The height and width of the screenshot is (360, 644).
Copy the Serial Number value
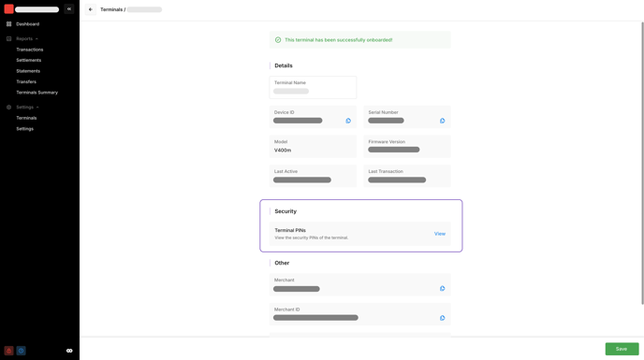click(443, 121)
